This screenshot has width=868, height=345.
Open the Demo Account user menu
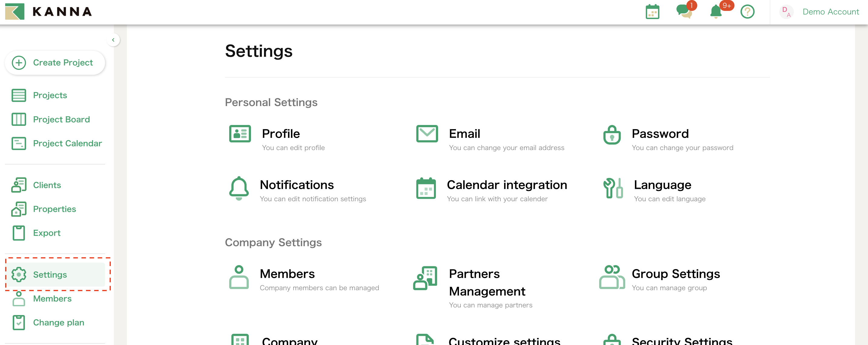(x=830, y=12)
